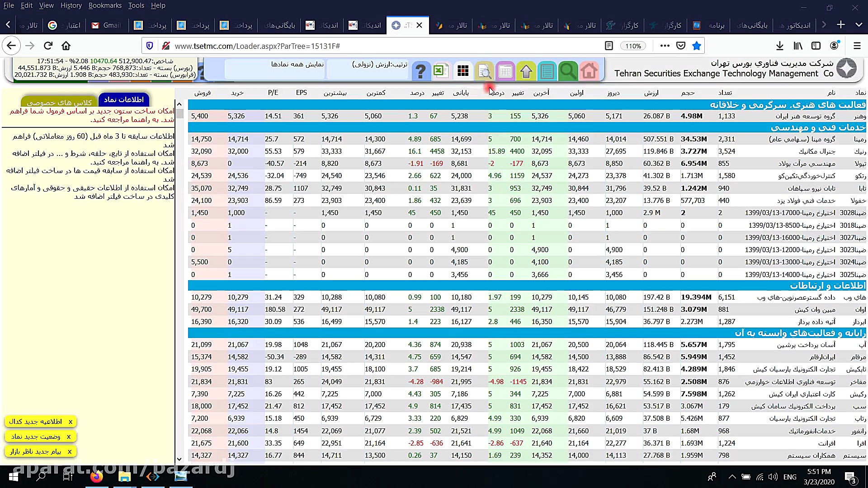This screenshot has height=488, width=868.
Task: Open the Bookmarks menu
Action: [x=105, y=5]
